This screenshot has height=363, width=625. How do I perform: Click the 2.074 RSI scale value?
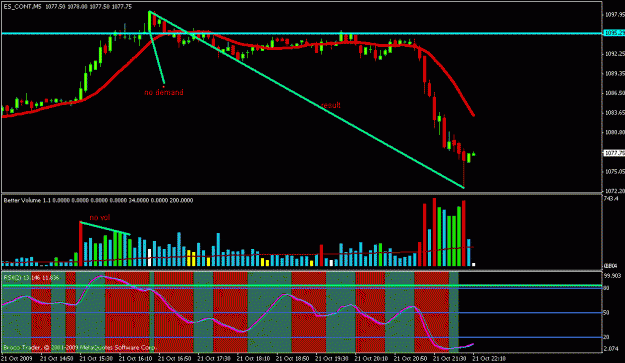tap(612, 349)
